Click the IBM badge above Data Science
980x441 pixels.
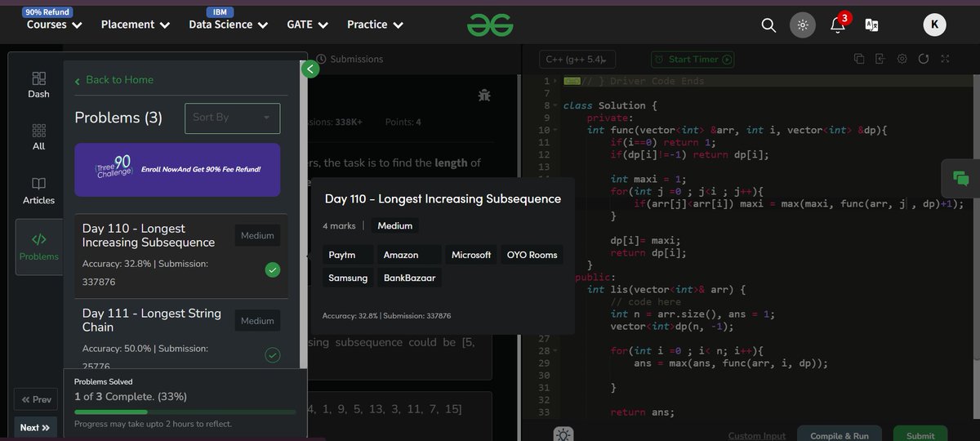coord(220,12)
